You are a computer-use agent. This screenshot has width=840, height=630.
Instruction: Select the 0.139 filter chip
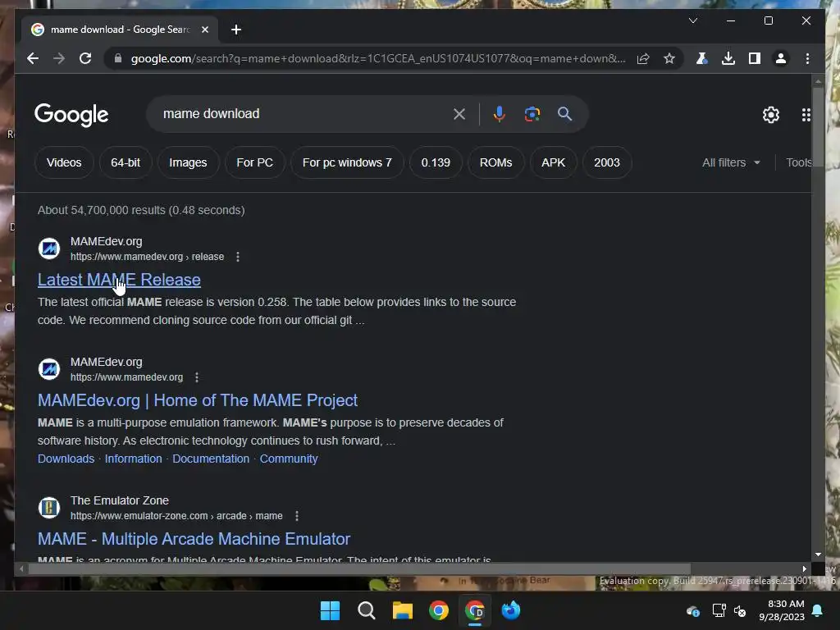coord(436,162)
